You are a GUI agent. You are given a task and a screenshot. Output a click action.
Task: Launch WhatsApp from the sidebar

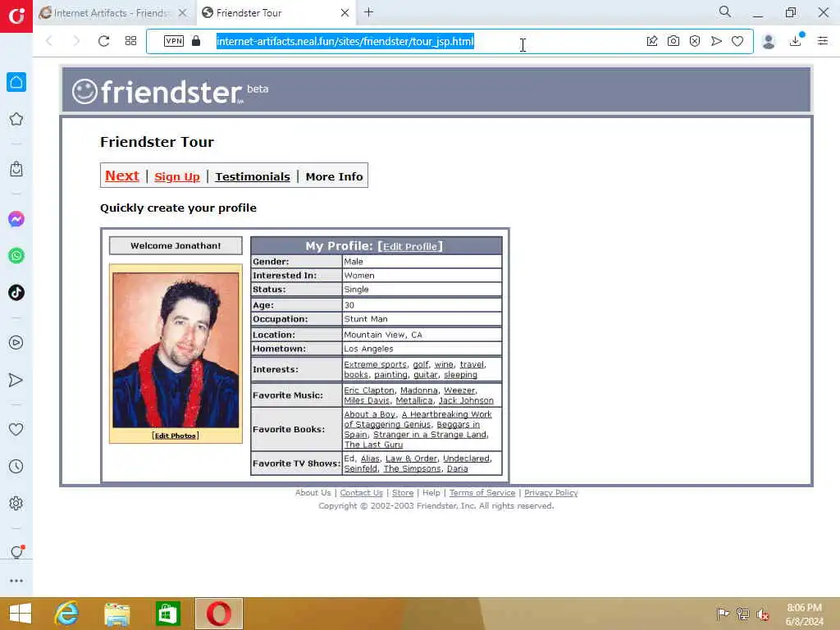[x=16, y=256]
